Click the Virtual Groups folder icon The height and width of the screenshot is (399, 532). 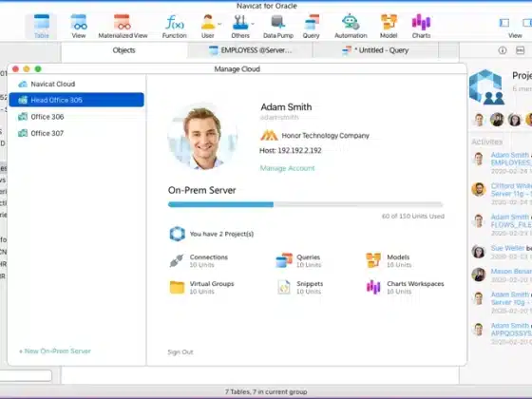[x=177, y=287]
